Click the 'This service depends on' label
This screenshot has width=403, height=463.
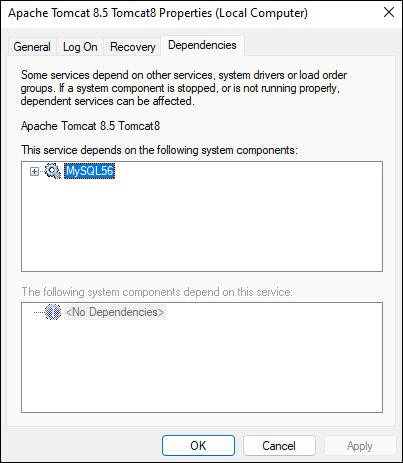tap(159, 150)
